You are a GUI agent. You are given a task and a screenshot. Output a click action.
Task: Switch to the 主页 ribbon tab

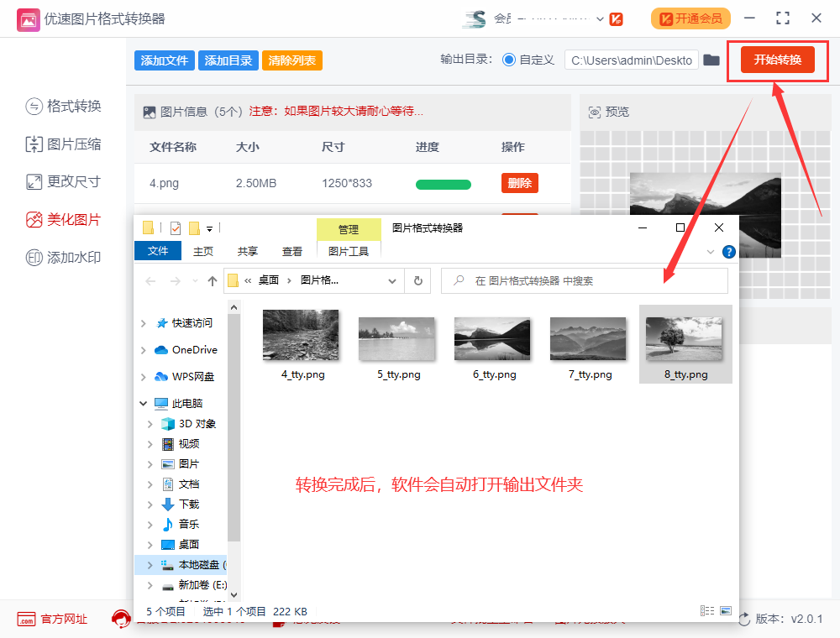tap(203, 251)
